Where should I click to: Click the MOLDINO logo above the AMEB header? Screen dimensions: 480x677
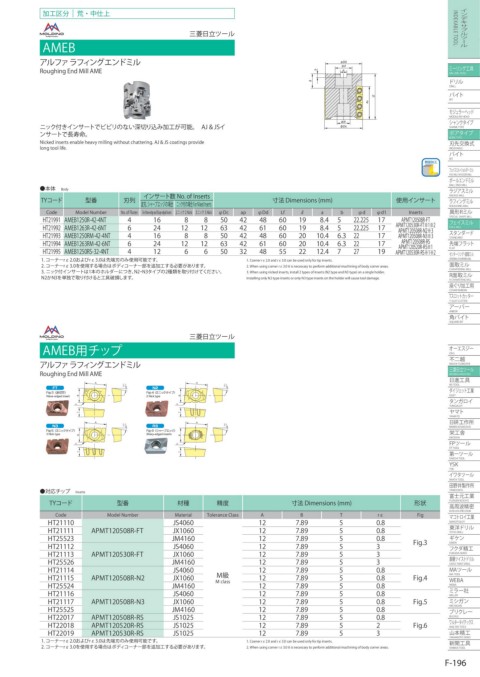pos(52,29)
